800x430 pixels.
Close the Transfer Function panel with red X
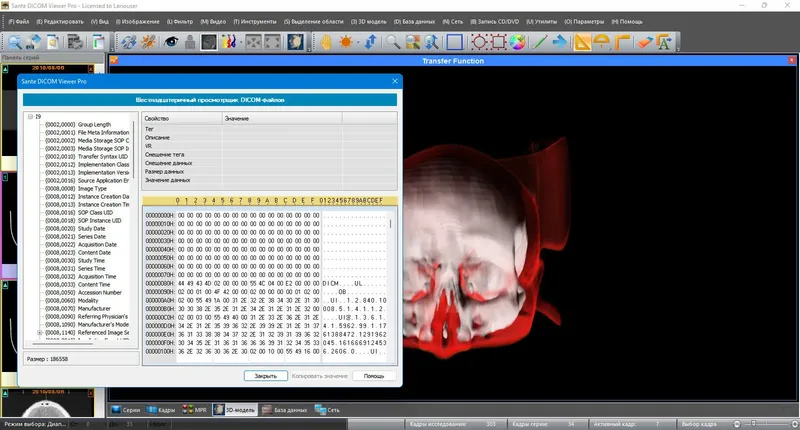coord(792,60)
